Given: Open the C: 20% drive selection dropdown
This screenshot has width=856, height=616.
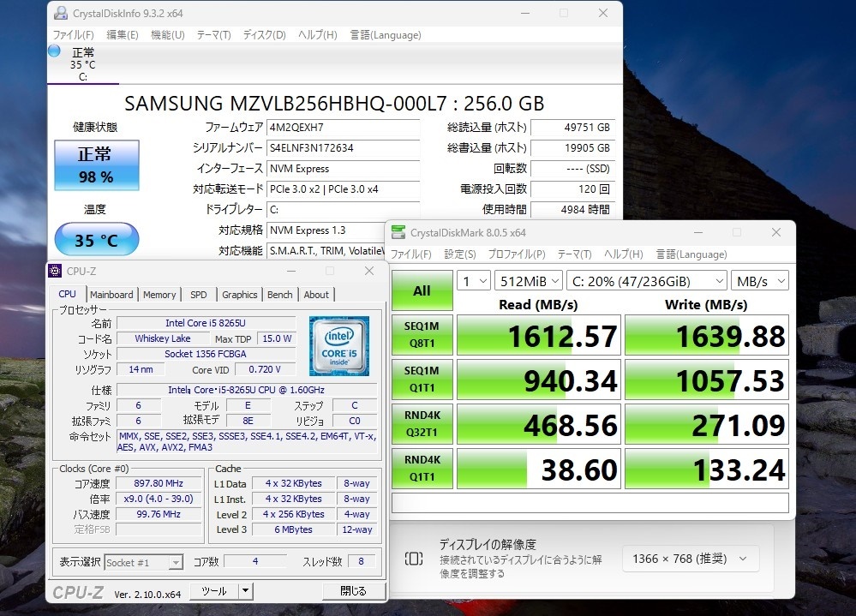Looking at the screenshot, I should 647,282.
